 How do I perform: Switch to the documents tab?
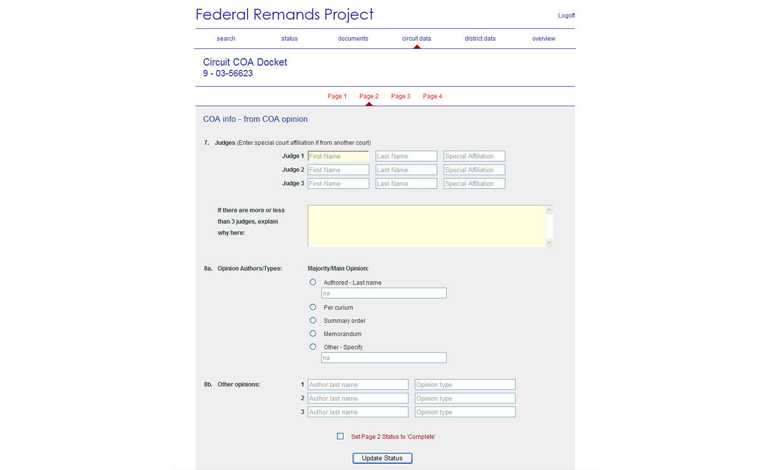click(353, 38)
